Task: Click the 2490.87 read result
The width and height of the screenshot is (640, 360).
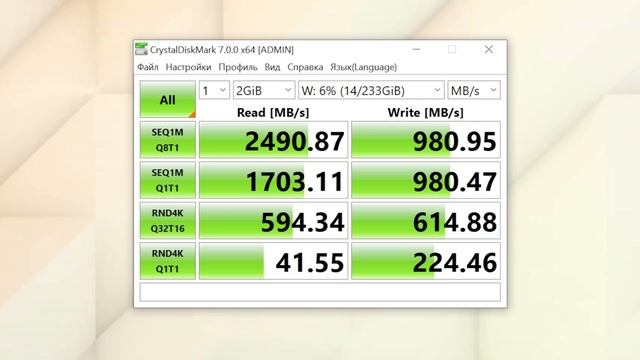Action: point(273,140)
